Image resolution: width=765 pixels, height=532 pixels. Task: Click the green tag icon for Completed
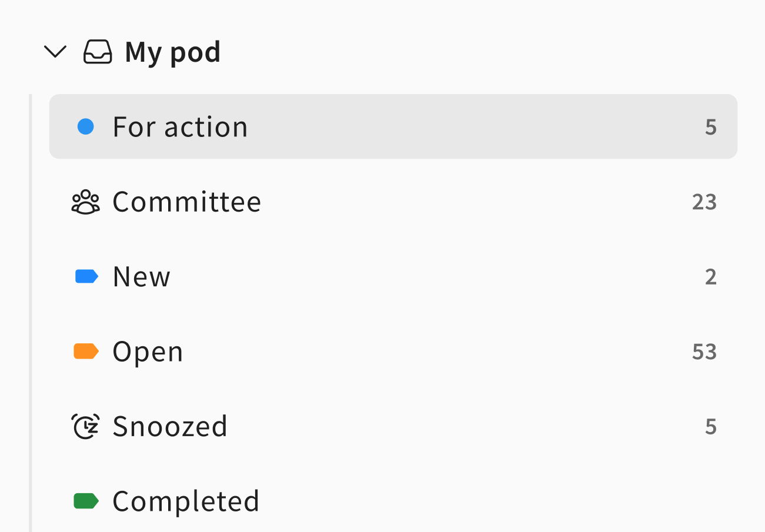click(86, 501)
